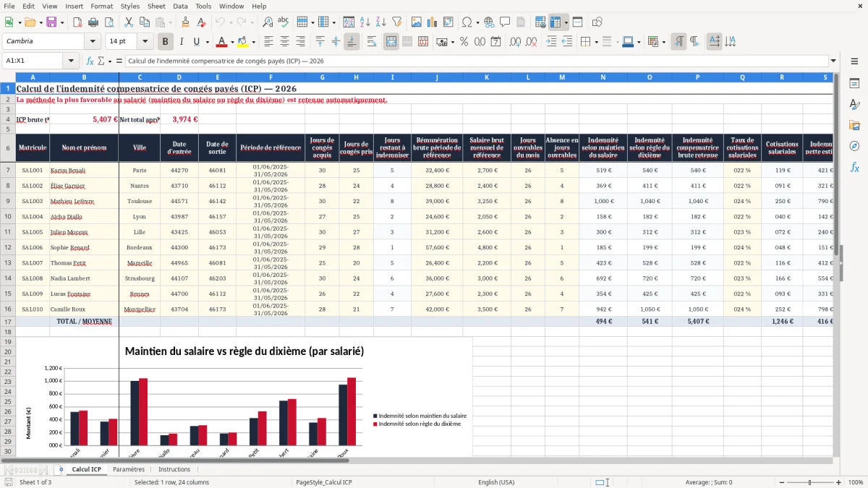Toggle Merge and Center Cells
The image size is (868, 488).
pos(391,41)
